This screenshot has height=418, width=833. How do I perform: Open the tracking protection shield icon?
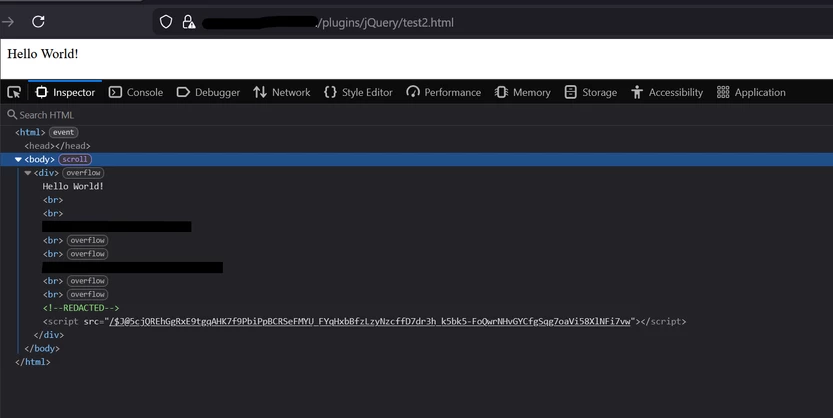coord(166,22)
